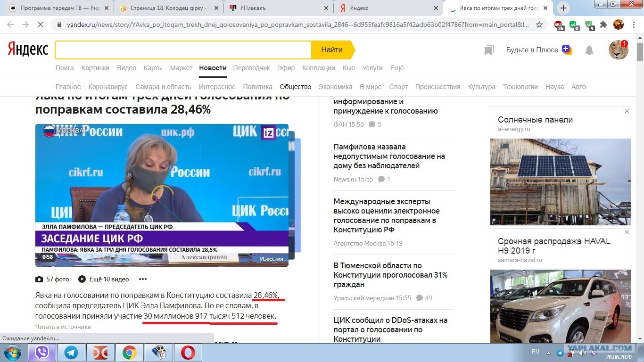The image size is (644, 362).
Task: Click the yellow Найти search button
Action: coord(332,49)
